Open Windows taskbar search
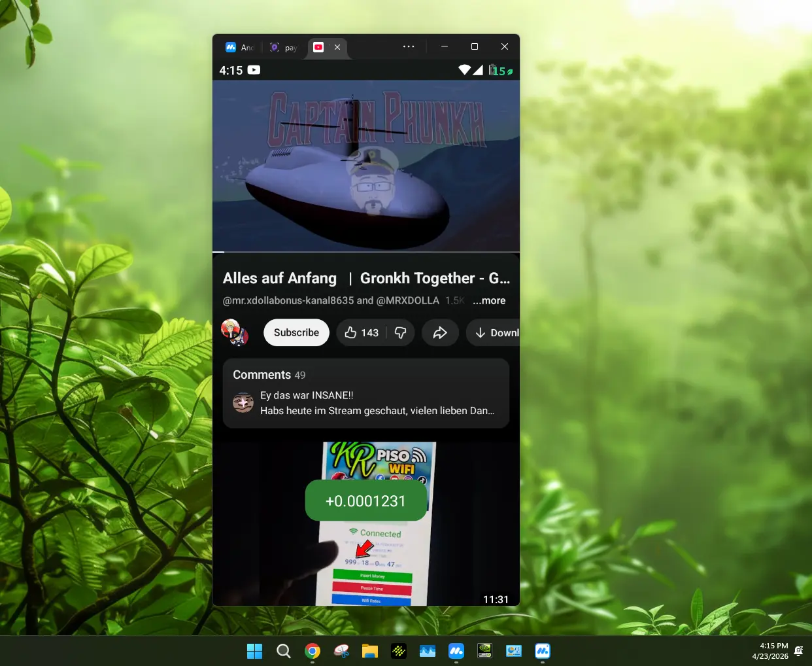 283,651
